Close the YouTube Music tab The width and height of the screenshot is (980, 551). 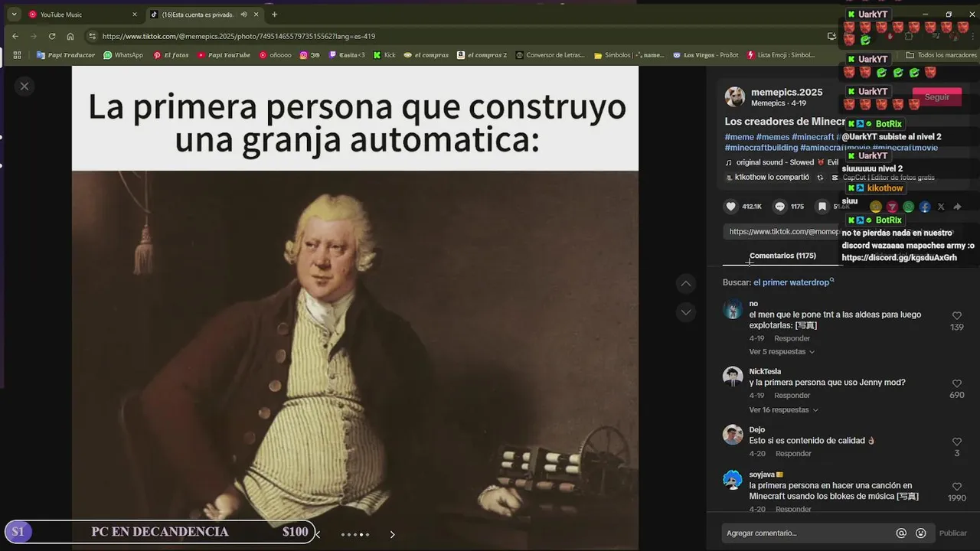point(135,15)
